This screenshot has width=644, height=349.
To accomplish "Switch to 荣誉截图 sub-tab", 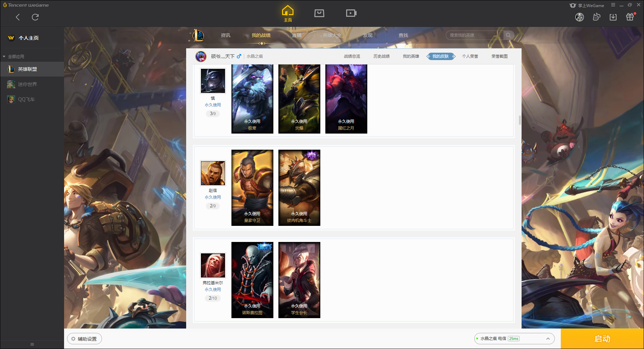I will pyautogui.click(x=499, y=56).
